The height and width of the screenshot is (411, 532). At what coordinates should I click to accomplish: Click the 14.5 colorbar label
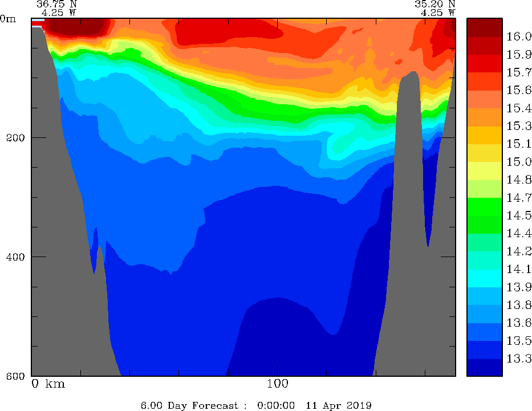click(519, 215)
